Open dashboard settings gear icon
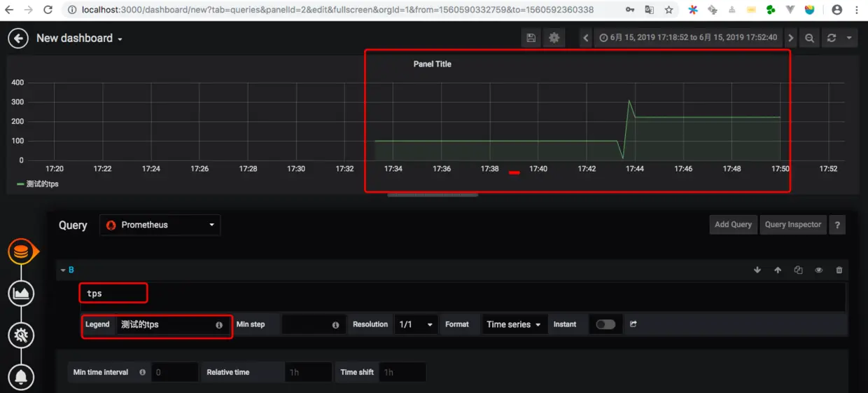This screenshot has width=868, height=393. [554, 38]
